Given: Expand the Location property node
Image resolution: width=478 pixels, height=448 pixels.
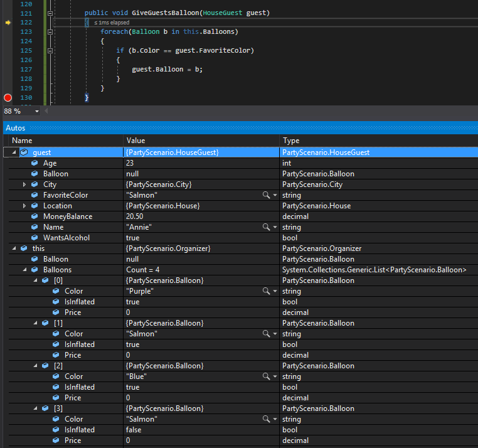Looking at the screenshot, I should pyautogui.click(x=24, y=206).
